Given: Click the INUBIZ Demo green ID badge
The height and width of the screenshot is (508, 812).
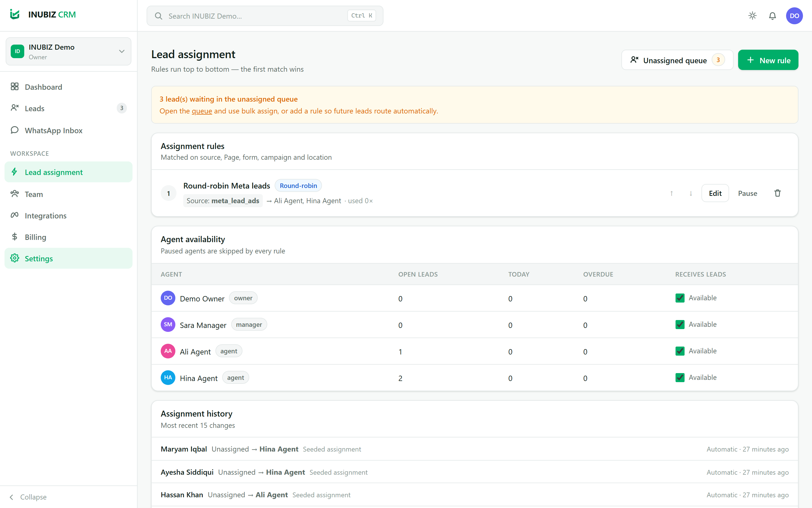Looking at the screenshot, I should coord(17,51).
